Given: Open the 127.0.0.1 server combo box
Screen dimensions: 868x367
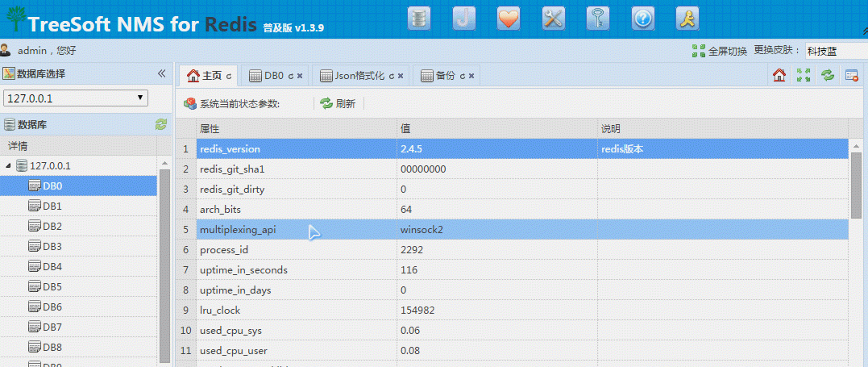Looking at the screenshot, I should pos(76,98).
